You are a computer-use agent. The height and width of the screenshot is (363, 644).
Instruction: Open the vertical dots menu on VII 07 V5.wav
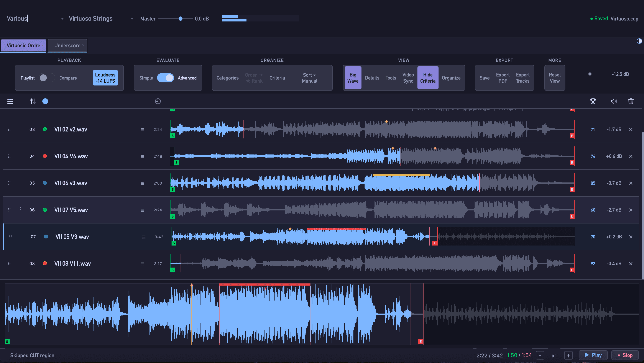click(20, 209)
